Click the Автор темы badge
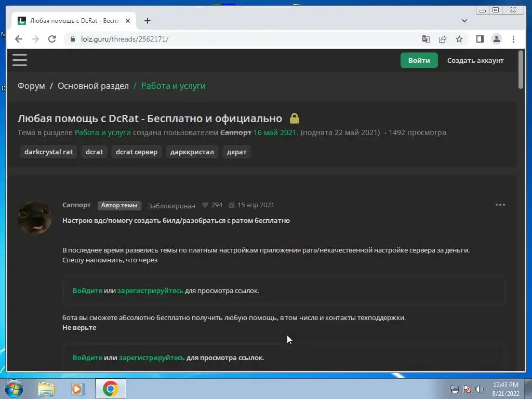Viewport: 532px width, 399px height. coord(119,205)
